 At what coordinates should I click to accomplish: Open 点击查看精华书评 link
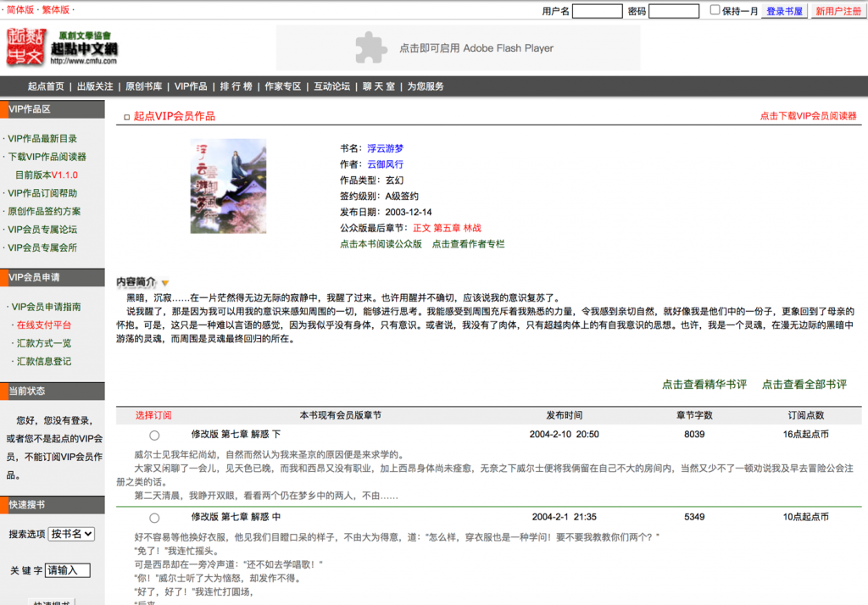[x=704, y=384]
